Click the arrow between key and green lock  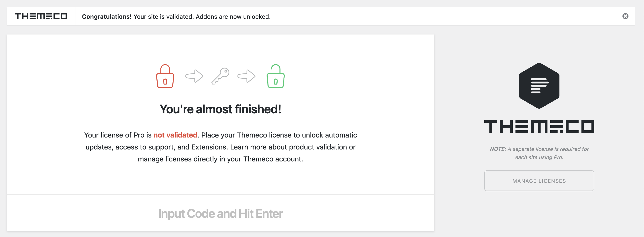click(x=247, y=76)
